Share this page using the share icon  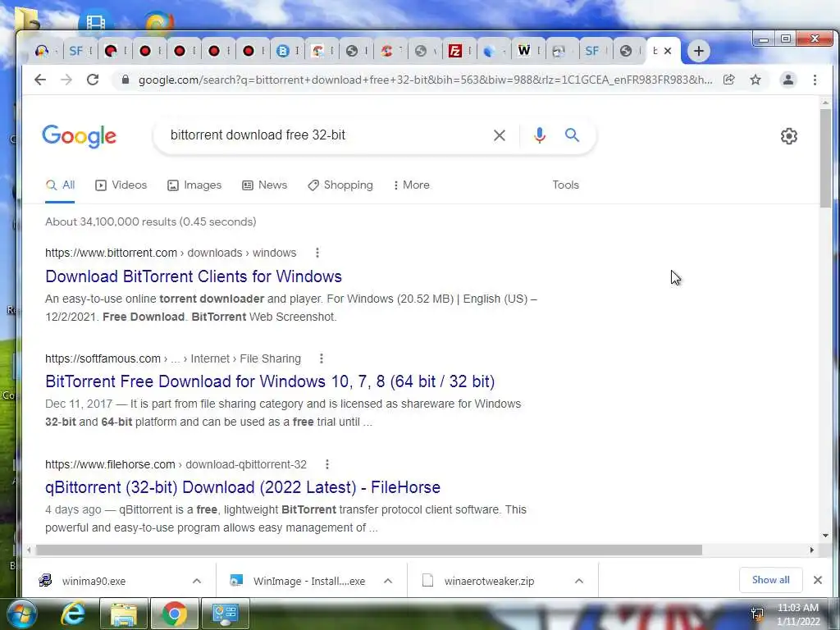[728, 80]
